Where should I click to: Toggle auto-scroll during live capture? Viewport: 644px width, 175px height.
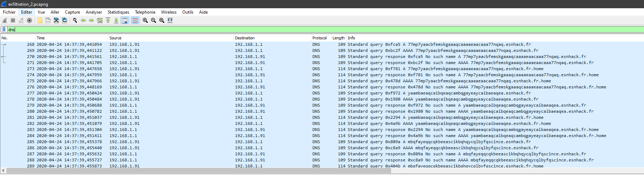(125, 20)
